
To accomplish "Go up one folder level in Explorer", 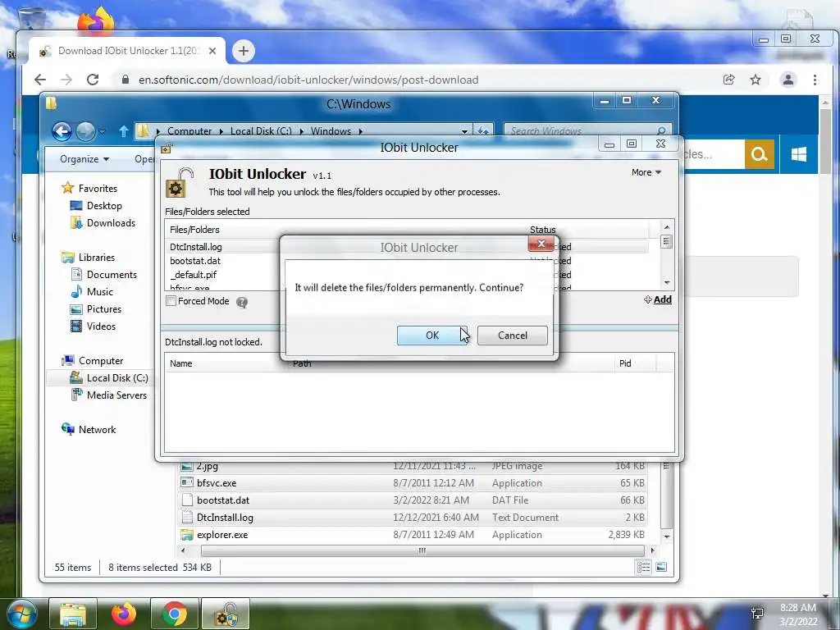I will [123, 131].
